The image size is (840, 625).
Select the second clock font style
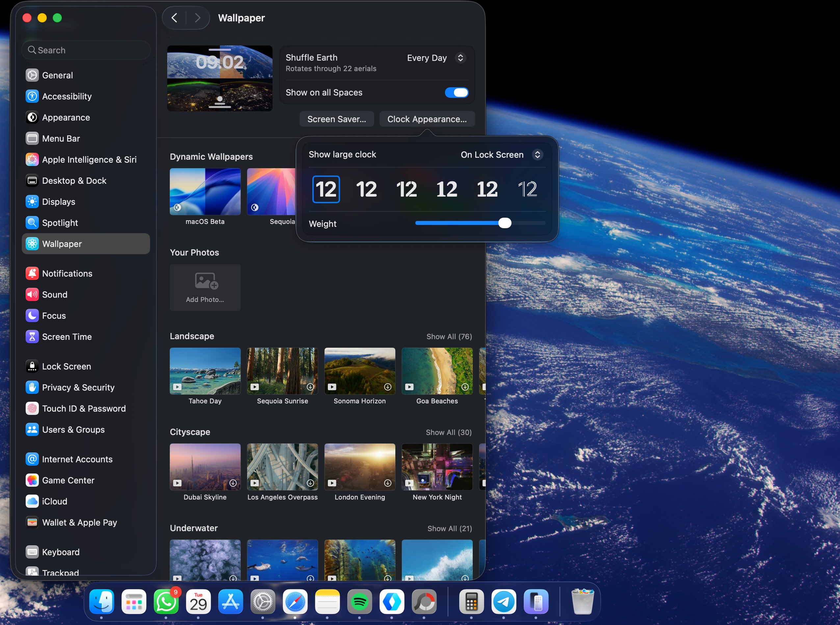[366, 189]
